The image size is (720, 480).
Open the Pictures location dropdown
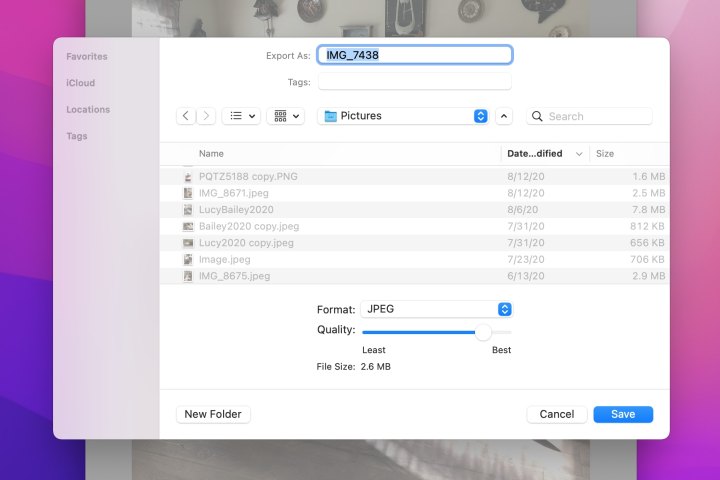pyautogui.click(x=403, y=116)
